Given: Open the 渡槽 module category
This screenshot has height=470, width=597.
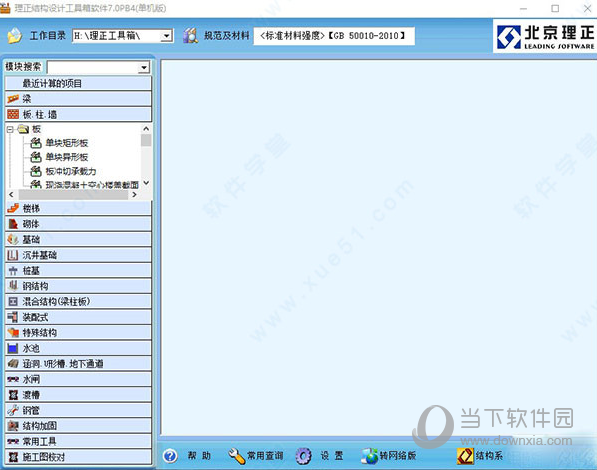Looking at the screenshot, I should 78,395.
